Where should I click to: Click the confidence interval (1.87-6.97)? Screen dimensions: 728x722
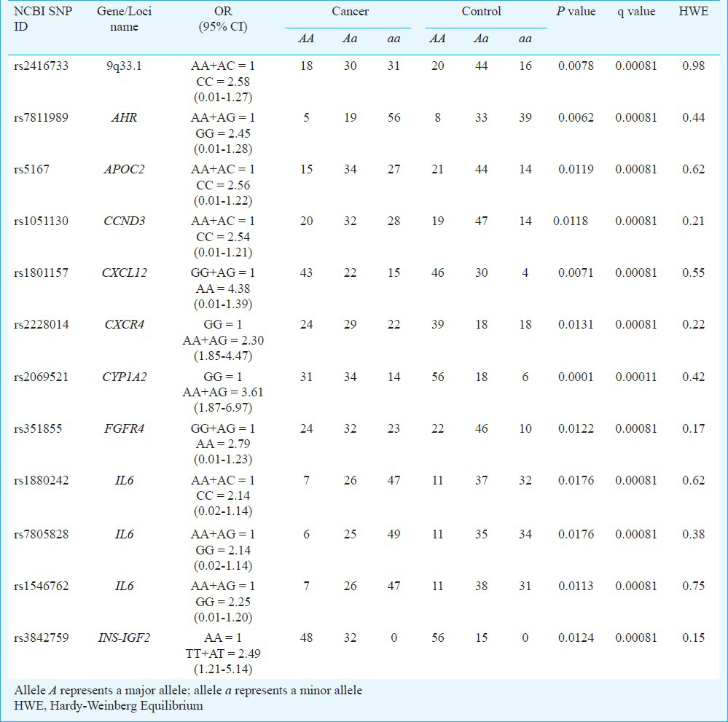click(223, 408)
